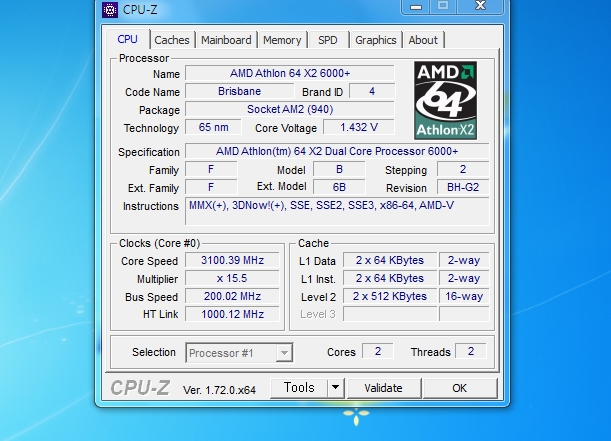This screenshot has width=611, height=441.
Task: Click the Stepping value 2
Action: [x=463, y=169]
